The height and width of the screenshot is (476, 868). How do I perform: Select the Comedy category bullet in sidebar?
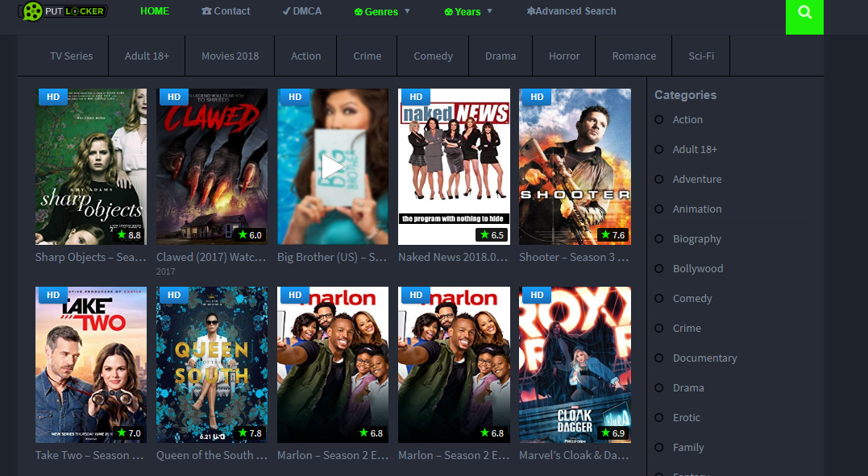(658, 298)
